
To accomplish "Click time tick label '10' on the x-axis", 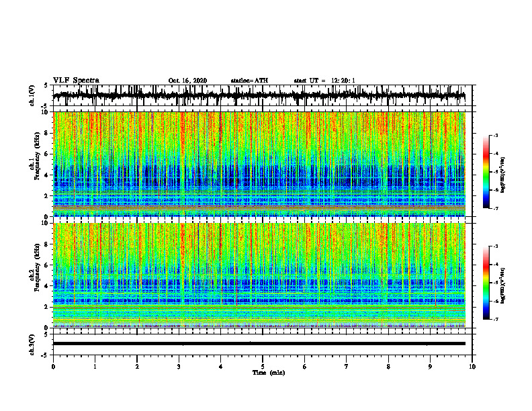I will tap(472, 367).
